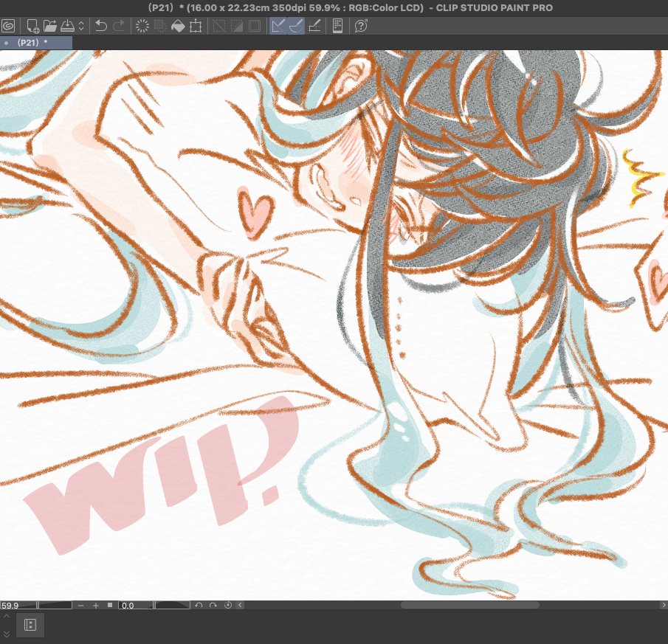
Task: Click the horizontal scroll right arrow
Action: click(x=664, y=605)
